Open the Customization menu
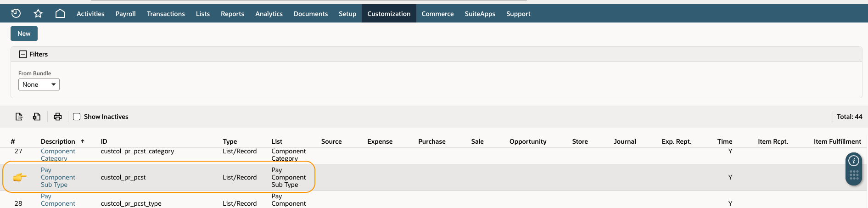The height and width of the screenshot is (208, 868). (x=389, y=14)
